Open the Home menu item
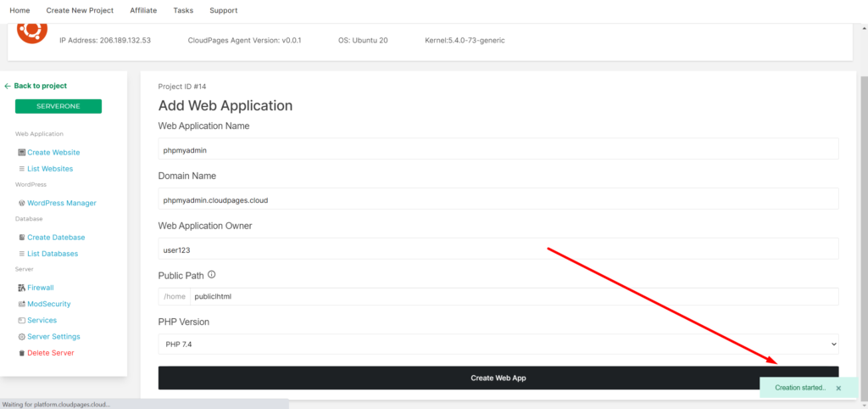The height and width of the screenshot is (409, 868). (20, 10)
